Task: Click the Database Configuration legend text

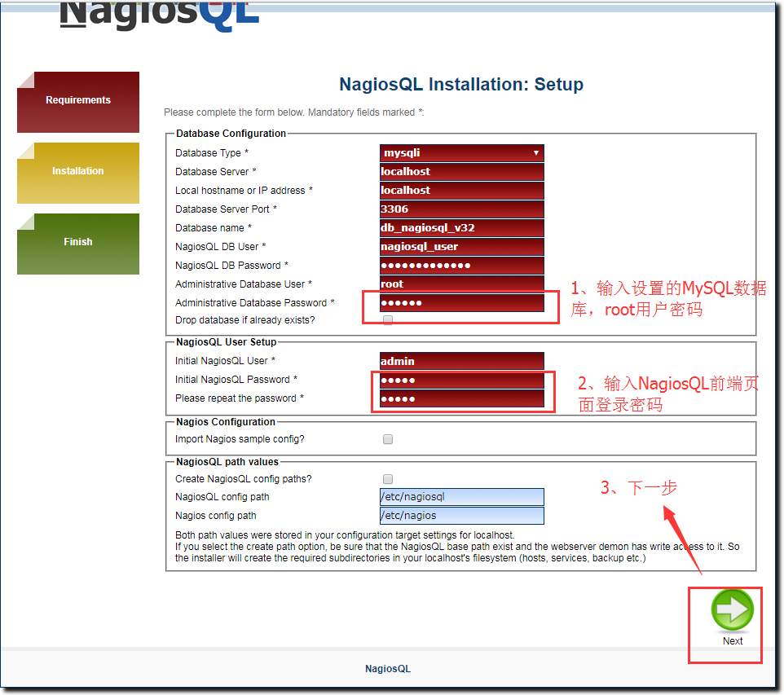Action: 231,134
